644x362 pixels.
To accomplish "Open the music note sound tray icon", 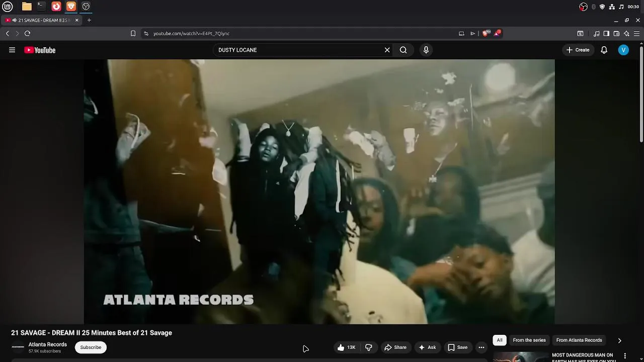I will (x=621, y=7).
